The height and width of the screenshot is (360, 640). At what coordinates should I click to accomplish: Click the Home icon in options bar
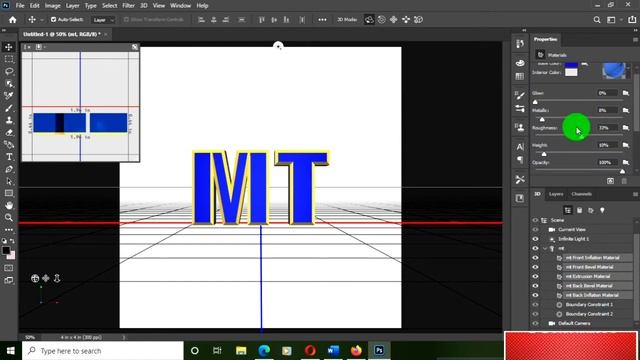tap(13, 20)
